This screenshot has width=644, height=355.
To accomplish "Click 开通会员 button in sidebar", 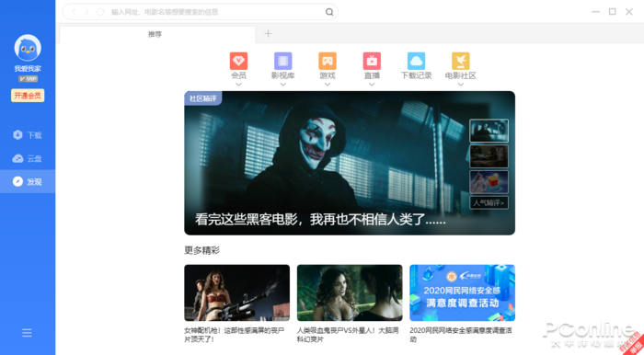I will (28, 96).
